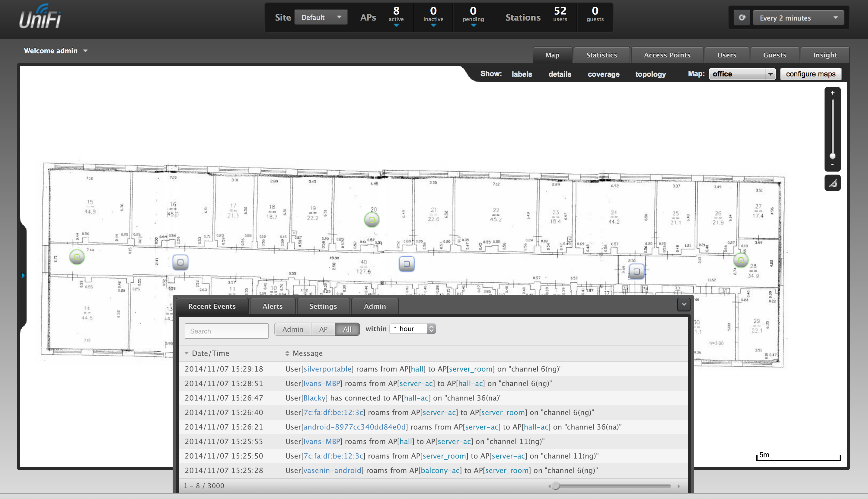Viewport: 868px width, 499px height.
Task: Click the map zoom slider handle
Action: pyautogui.click(x=832, y=156)
